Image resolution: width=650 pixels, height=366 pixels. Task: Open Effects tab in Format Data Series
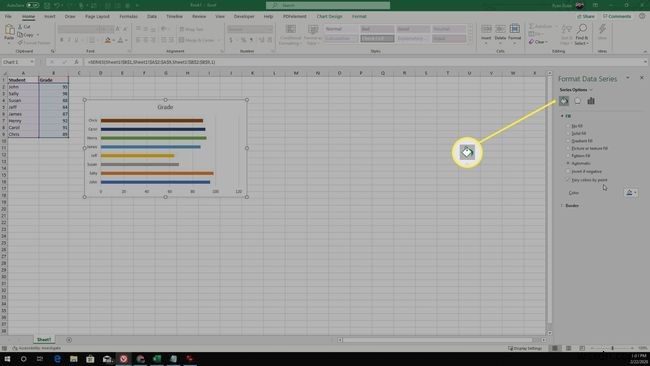tap(577, 101)
